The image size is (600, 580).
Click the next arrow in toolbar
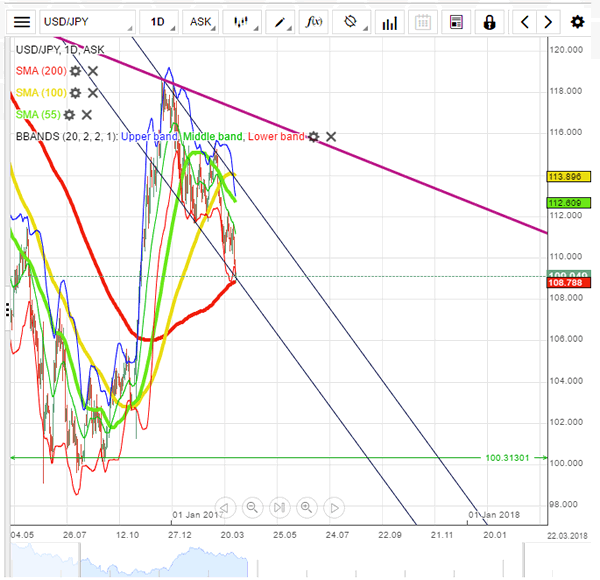(x=548, y=22)
